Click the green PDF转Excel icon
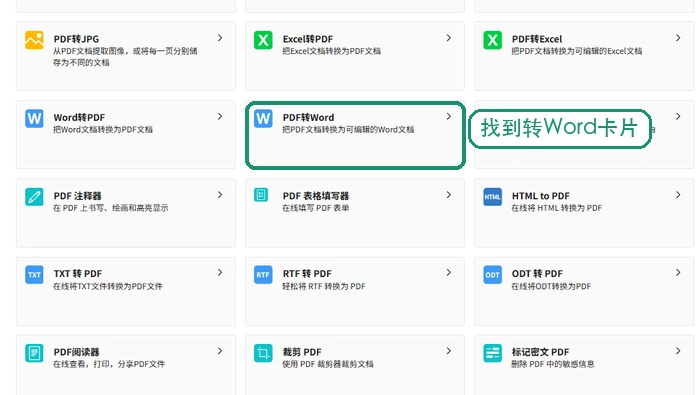Screen dimensions: 700x395 coord(492,40)
